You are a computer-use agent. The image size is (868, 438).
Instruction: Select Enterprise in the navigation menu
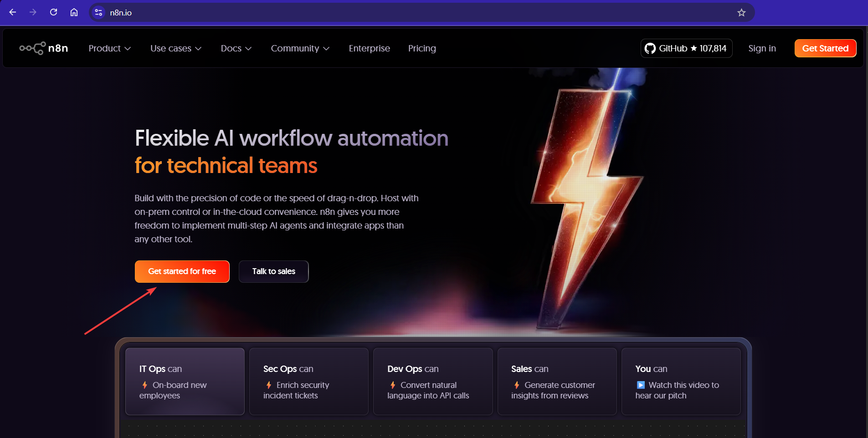pos(369,48)
